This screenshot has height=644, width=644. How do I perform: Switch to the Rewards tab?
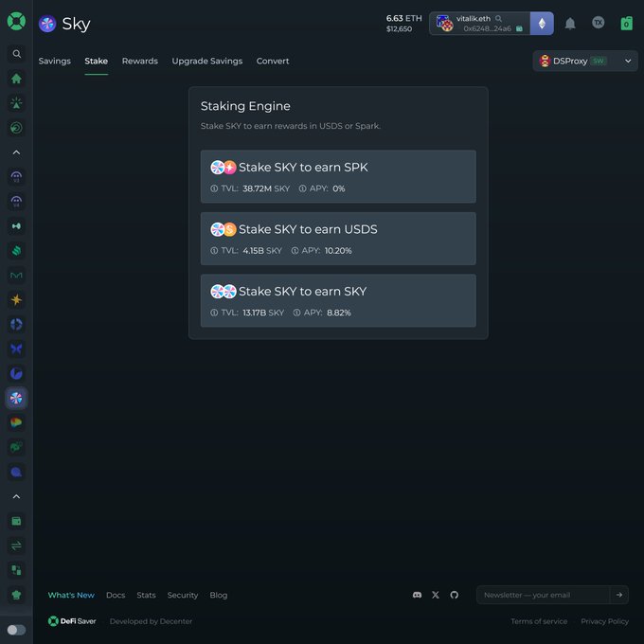pos(139,61)
